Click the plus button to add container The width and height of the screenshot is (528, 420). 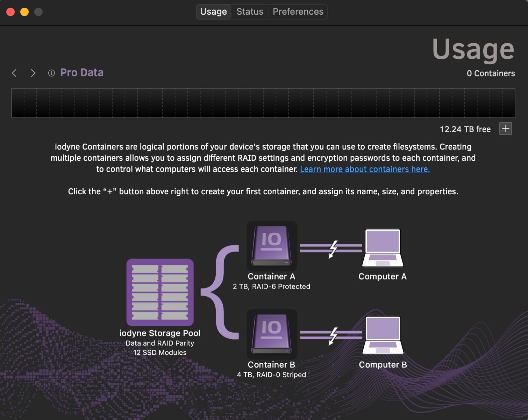pos(505,129)
